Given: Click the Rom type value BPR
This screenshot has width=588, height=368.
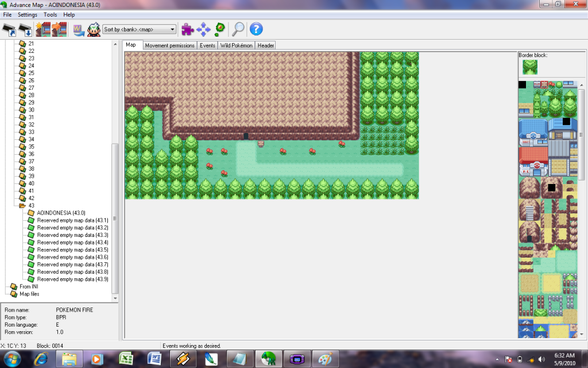Looking at the screenshot, I should 61,317.
